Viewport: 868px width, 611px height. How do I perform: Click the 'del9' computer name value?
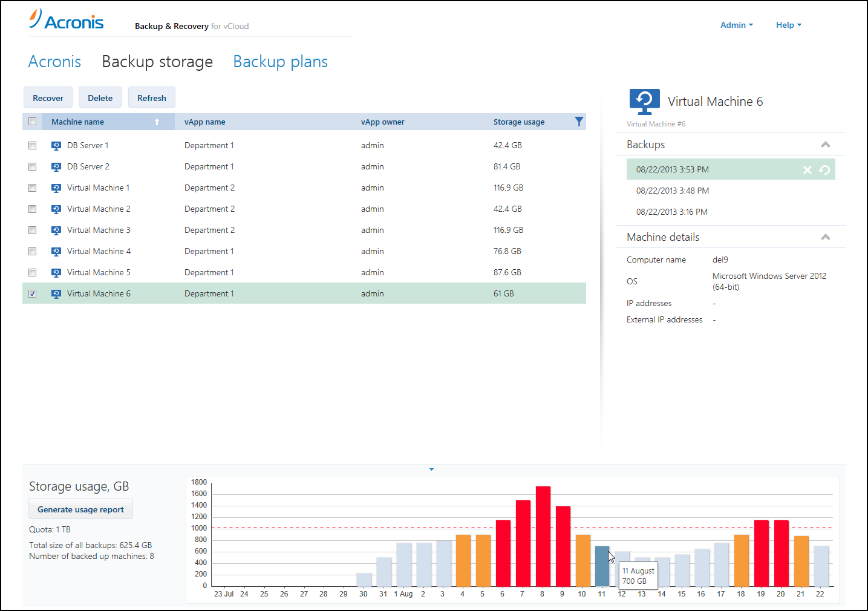(x=720, y=260)
